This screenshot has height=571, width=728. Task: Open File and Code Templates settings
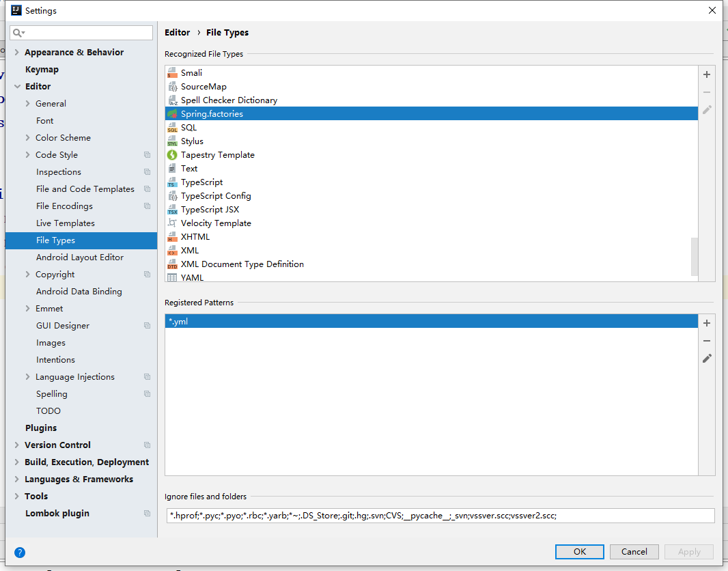(x=85, y=189)
